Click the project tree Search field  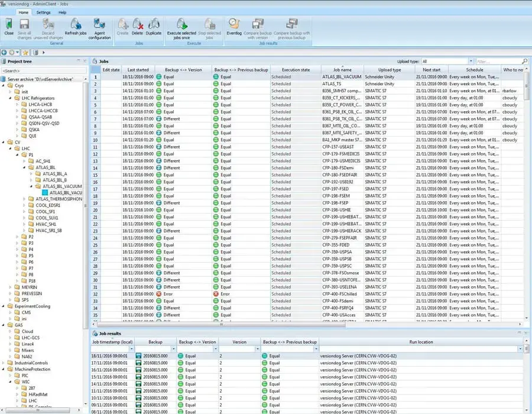[x=44, y=71]
